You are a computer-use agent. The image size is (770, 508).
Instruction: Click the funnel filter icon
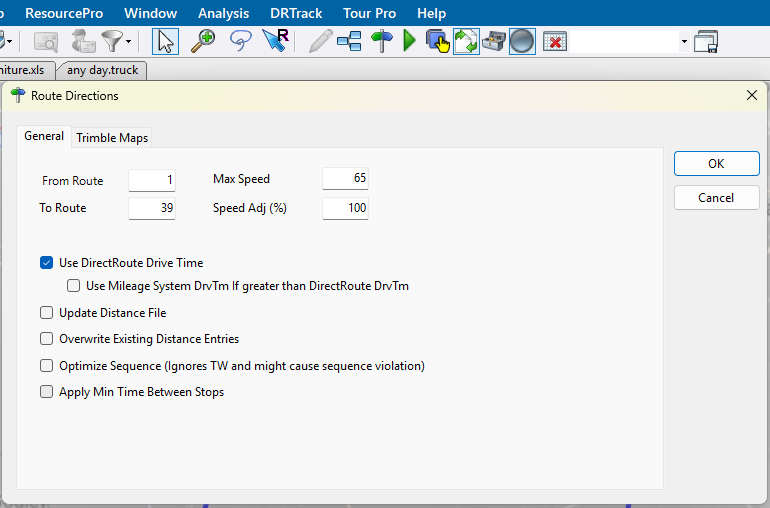[x=112, y=41]
